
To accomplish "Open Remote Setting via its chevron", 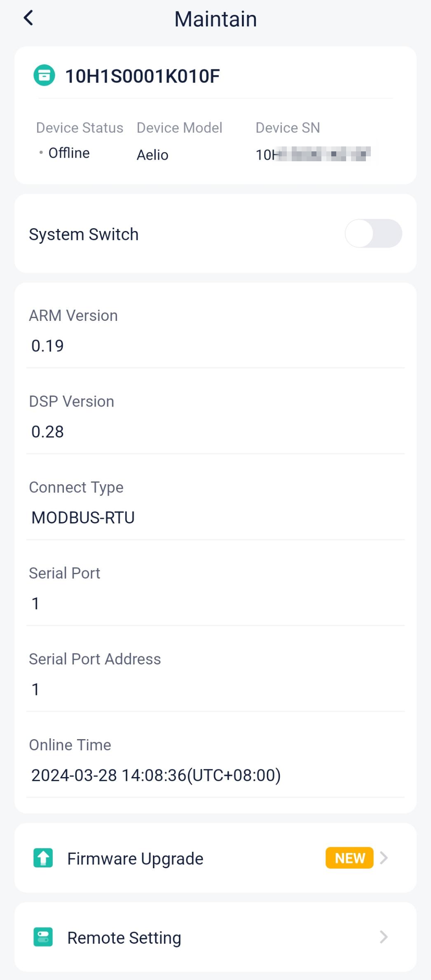I will point(384,937).
